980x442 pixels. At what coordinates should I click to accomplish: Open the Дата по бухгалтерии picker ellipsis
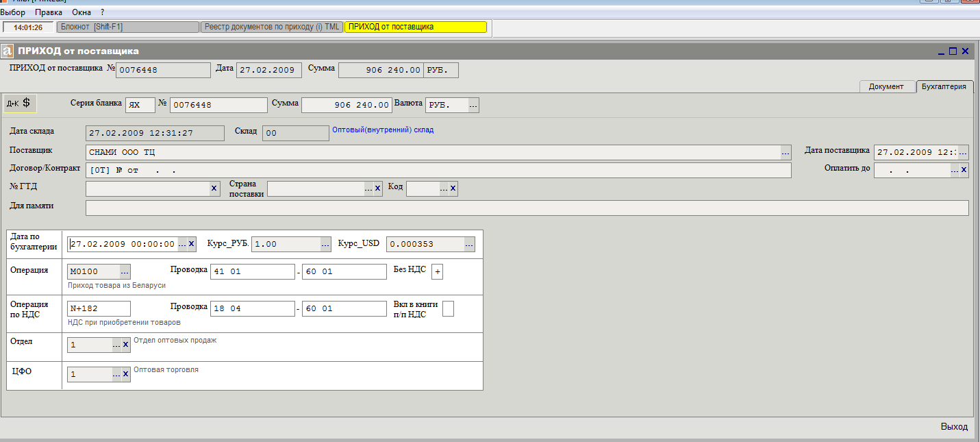pyautogui.click(x=182, y=244)
